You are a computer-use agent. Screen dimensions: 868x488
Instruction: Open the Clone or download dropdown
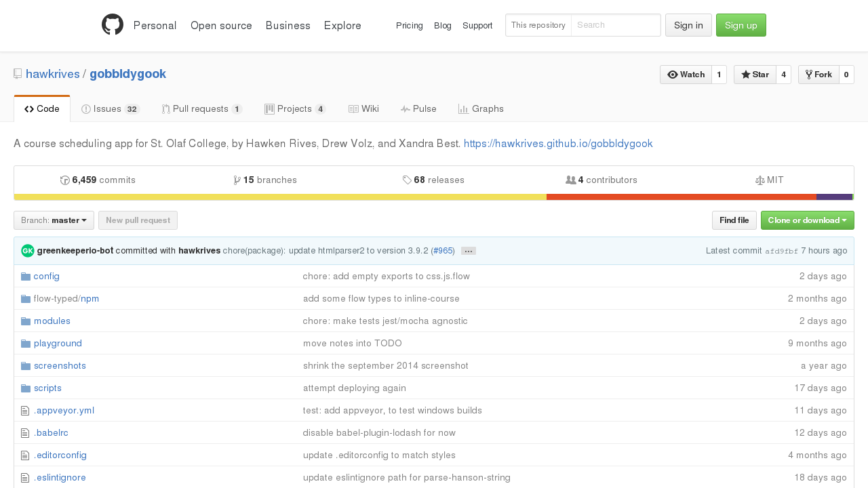tap(808, 220)
